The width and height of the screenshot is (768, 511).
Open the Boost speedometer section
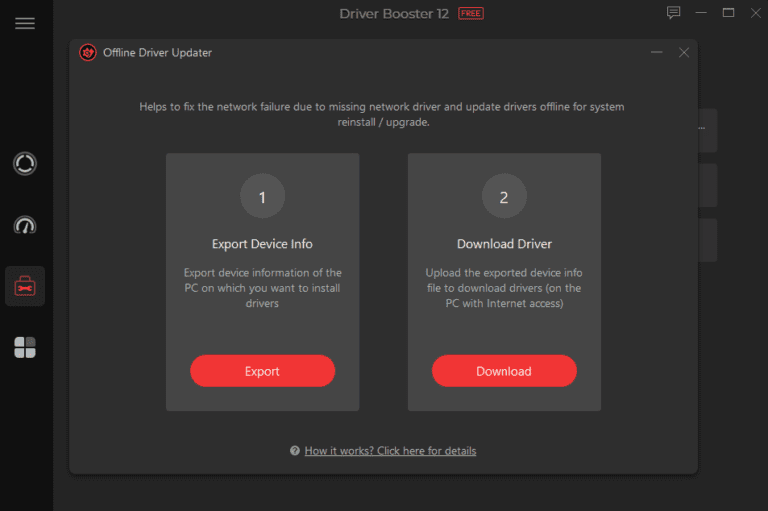coord(25,225)
